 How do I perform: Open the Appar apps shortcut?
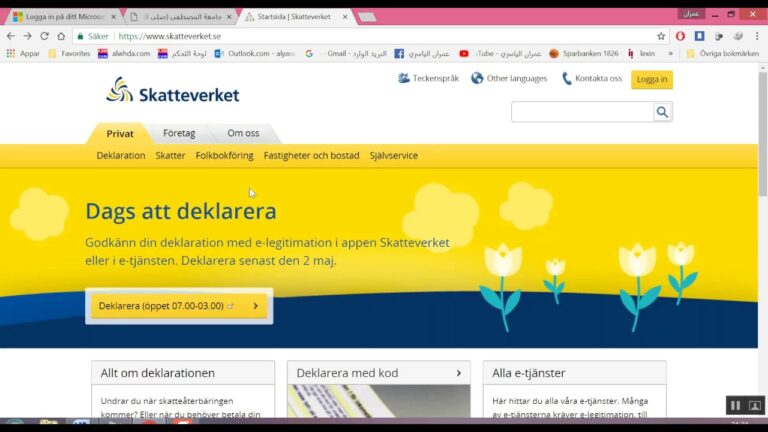coord(23,53)
